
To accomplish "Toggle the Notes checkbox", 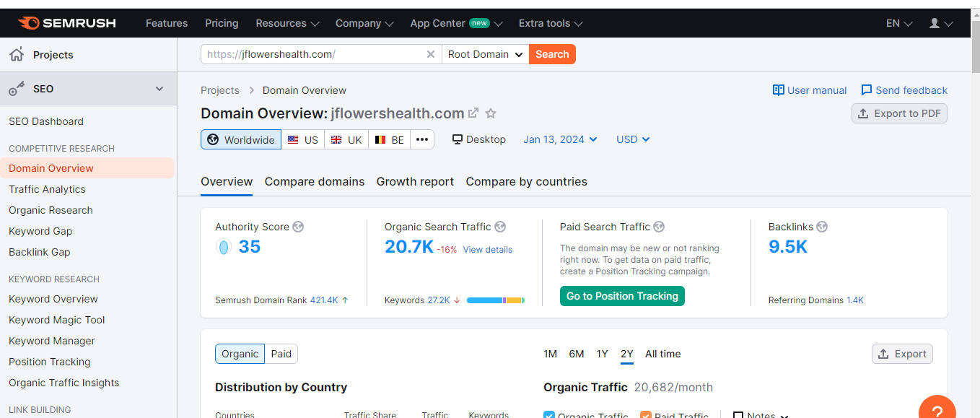I will pyautogui.click(x=737, y=414).
